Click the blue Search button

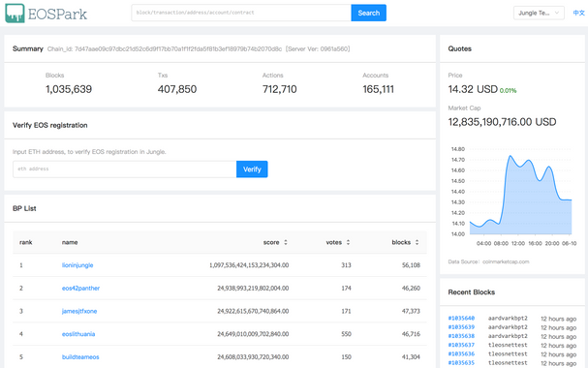(369, 13)
